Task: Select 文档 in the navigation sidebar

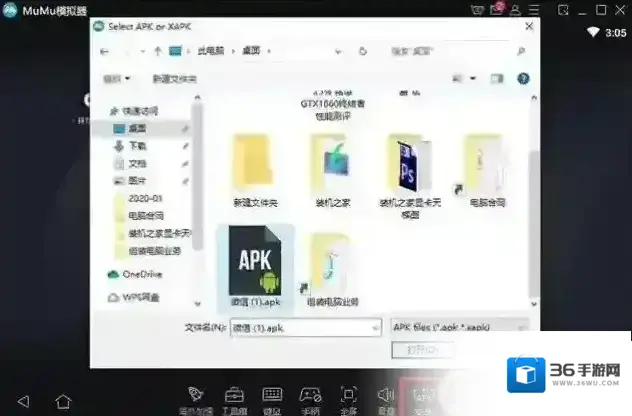Action: tap(137, 164)
